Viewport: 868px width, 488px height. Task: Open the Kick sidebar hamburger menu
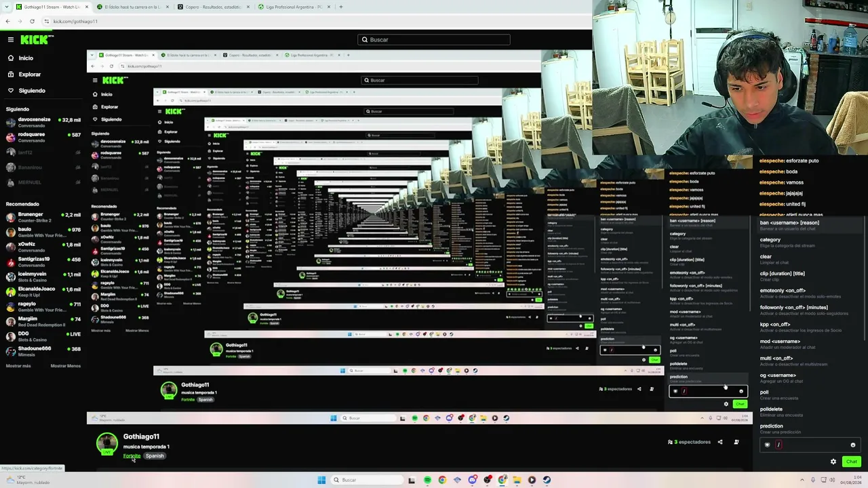point(11,40)
